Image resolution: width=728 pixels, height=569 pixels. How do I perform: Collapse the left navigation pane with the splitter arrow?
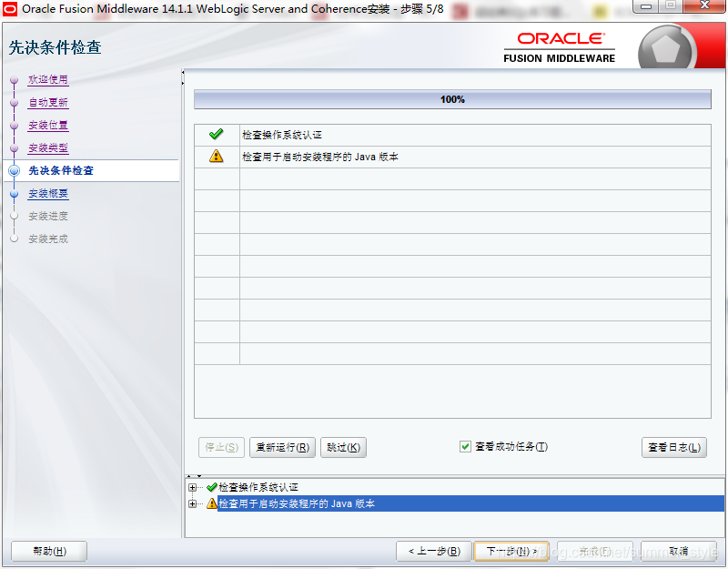(183, 73)
